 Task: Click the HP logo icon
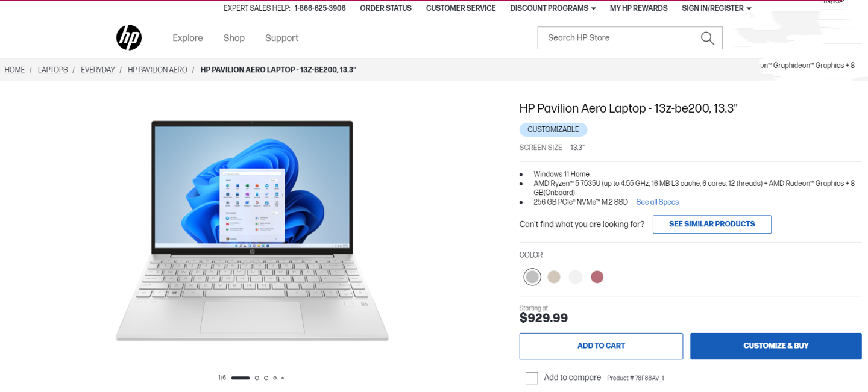[129, 38]
